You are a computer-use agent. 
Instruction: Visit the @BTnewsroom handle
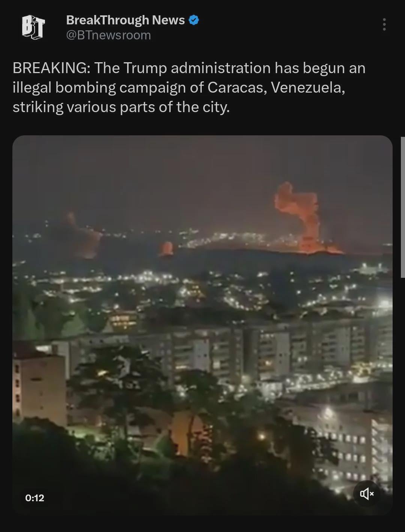(108, 35)
